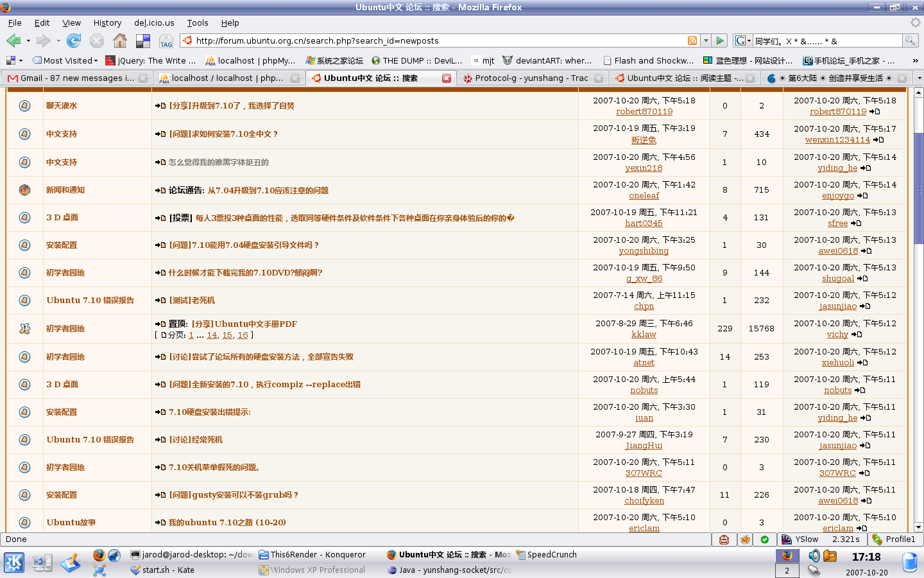Reload the current forum page
Screen dimensions: 924x578
74,41
